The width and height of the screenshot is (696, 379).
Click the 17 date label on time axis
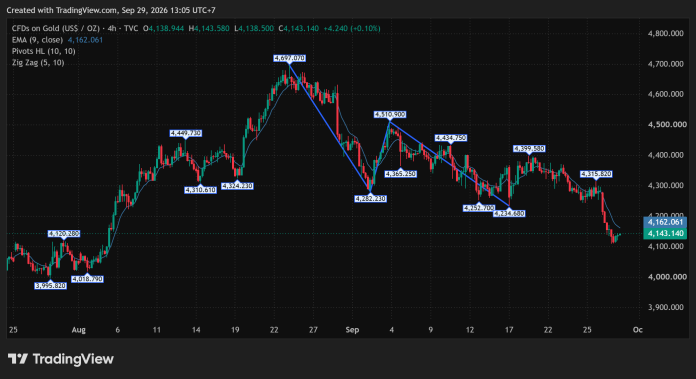pyautogui.click(x=509, y=330)
